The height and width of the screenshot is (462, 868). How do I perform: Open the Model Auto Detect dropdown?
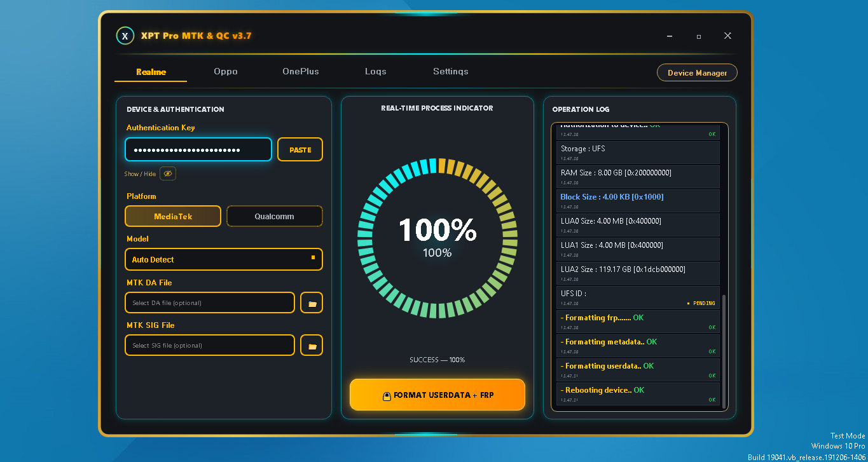tap(224, 259)
